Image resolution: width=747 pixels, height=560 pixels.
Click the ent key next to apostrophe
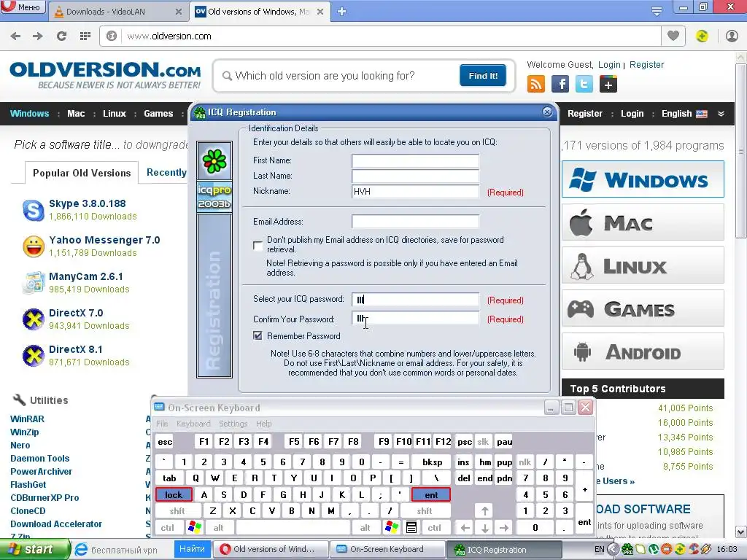431,495
